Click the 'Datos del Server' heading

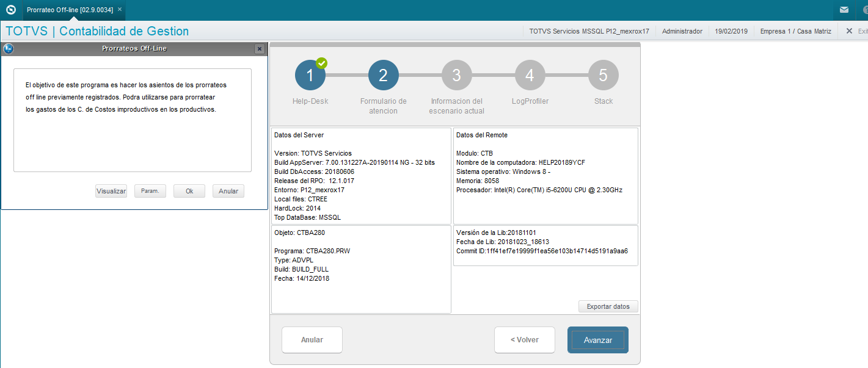[x=299, y=135]
